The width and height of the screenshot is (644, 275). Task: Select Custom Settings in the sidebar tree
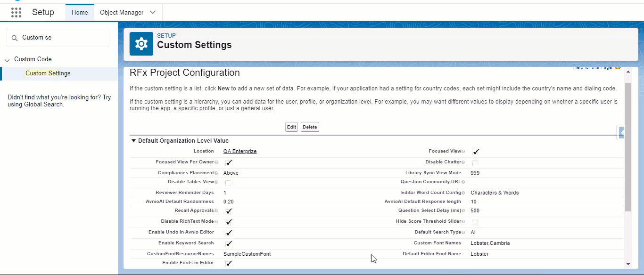pos(48,73)
